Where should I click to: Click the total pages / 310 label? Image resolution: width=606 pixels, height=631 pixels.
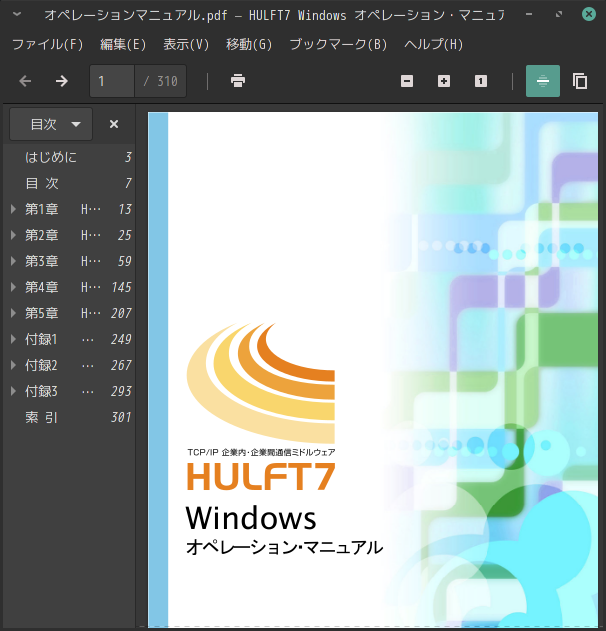point(161,81)
